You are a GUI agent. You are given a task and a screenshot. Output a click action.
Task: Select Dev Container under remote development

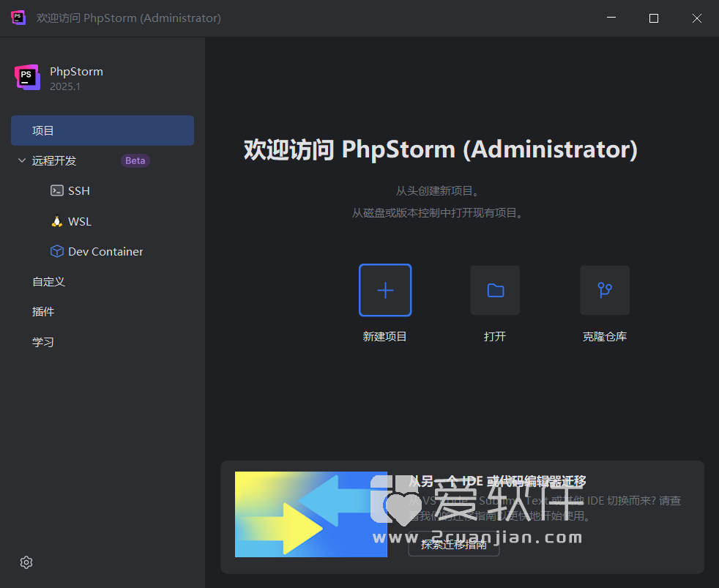(105, 251)
